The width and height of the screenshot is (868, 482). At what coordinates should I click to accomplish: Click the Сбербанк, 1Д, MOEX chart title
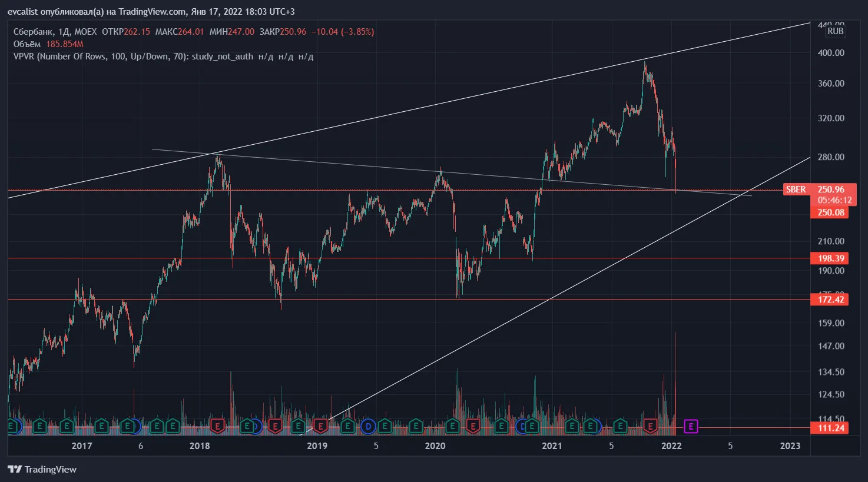(x=55, y=32)
